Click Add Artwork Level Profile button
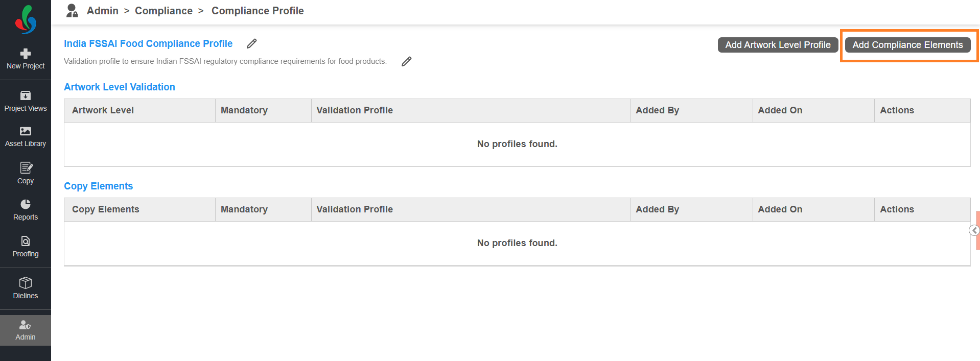 point(777,45)
